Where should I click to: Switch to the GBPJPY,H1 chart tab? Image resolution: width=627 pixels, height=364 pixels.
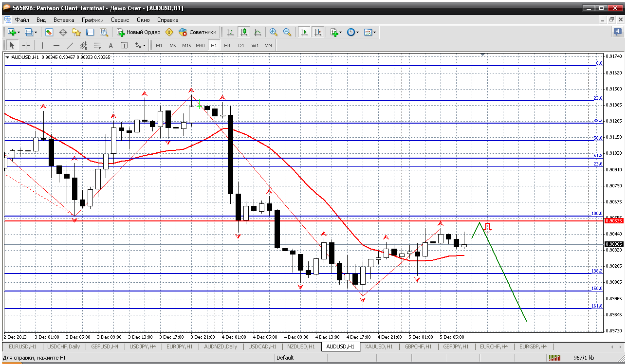point(456,346)
